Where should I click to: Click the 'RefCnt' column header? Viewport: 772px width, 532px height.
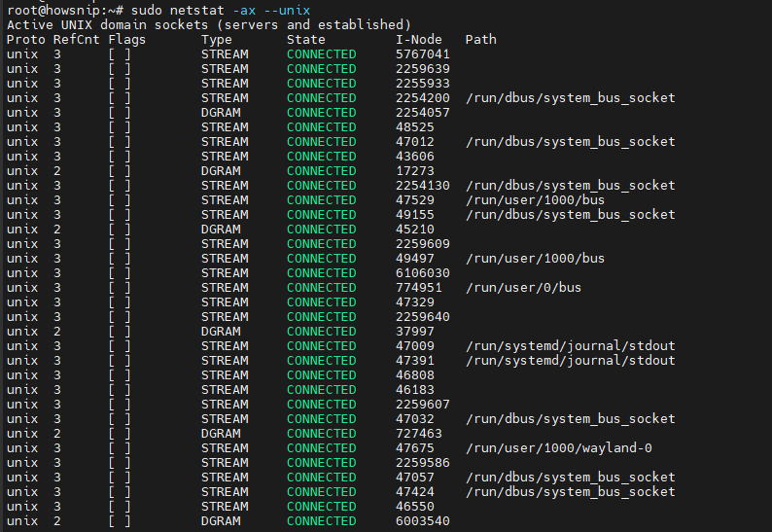76,40
